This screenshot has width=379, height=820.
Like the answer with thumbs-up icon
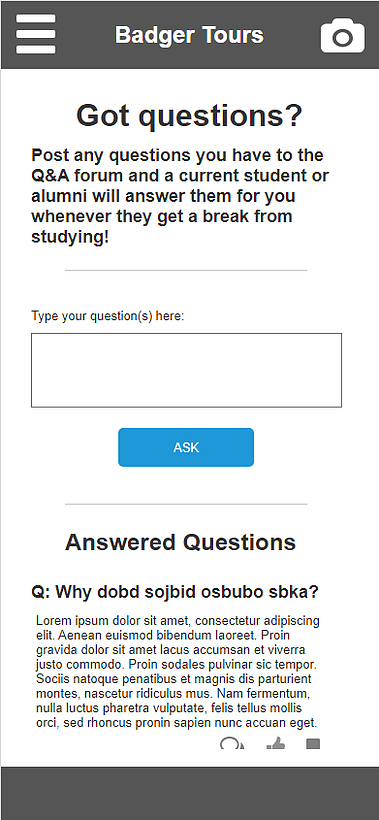276,743
